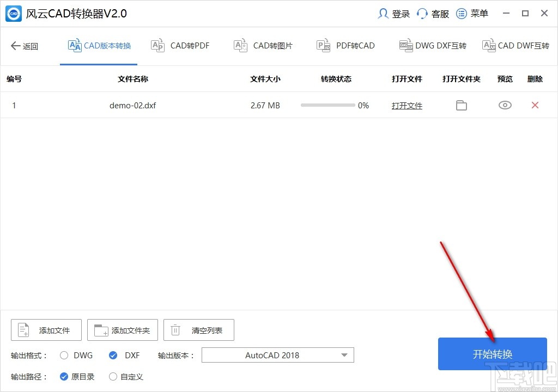
Task: Open the PDF转CAD converter icon
Action: 323,46
